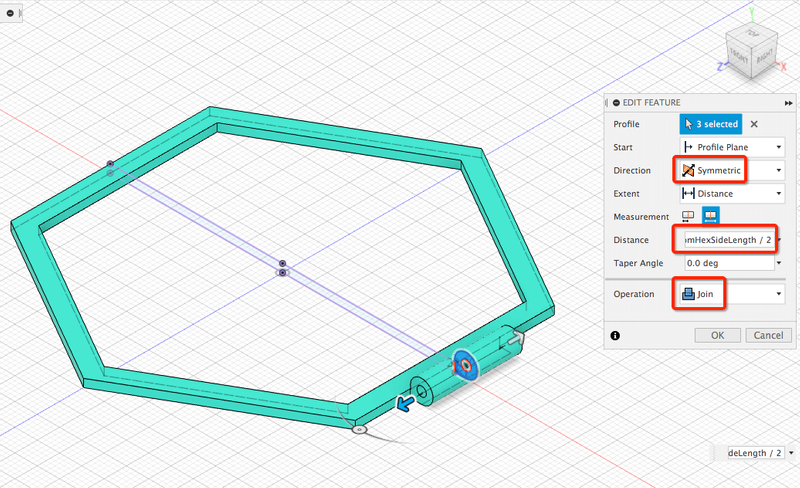Click the double-arrow expand icon on dialog header
Screen dimensions: 800x488
point(788,103)
